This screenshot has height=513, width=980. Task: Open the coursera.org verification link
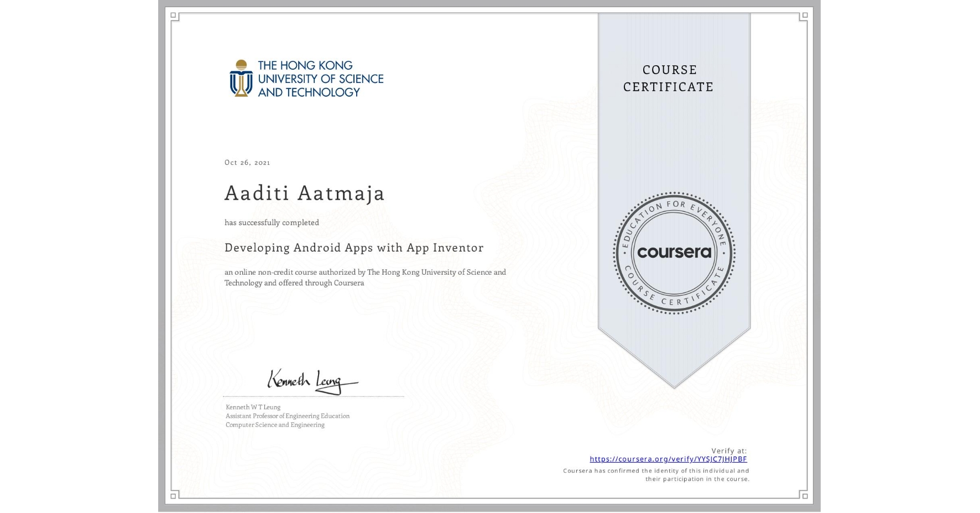coord(669,459)
